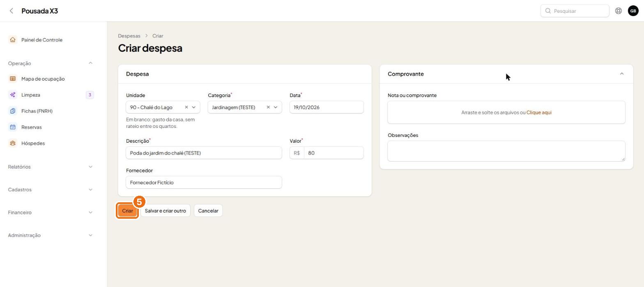Screen dimensions: 644x287
Task: Open the Unidade dropdown
Action: click(194, 107)
